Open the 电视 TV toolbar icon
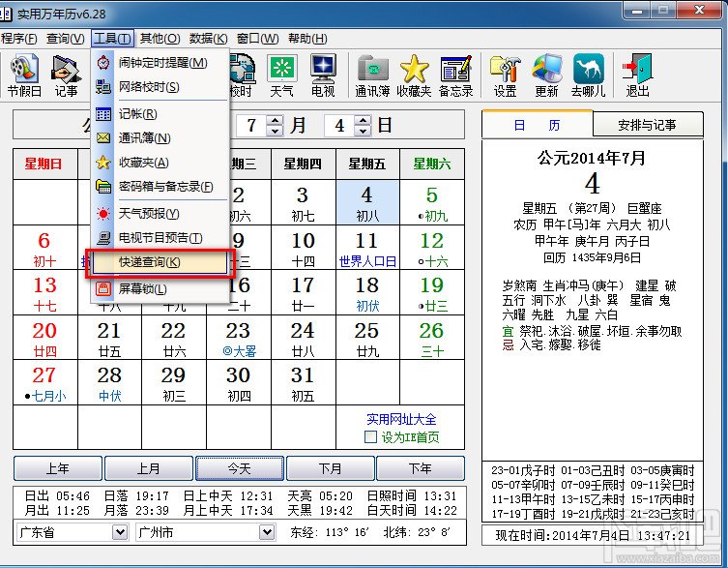728x568 pixels. [323, 75]
